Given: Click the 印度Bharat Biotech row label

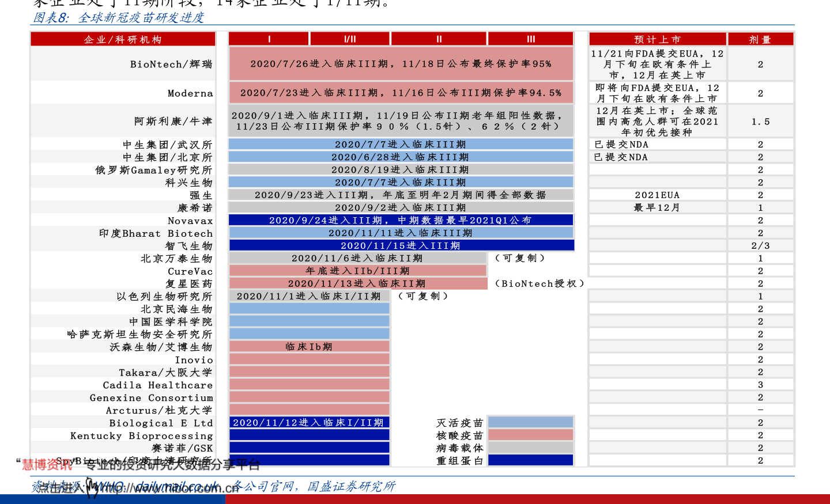Looking at the screenshot, I should pos(156,233).
